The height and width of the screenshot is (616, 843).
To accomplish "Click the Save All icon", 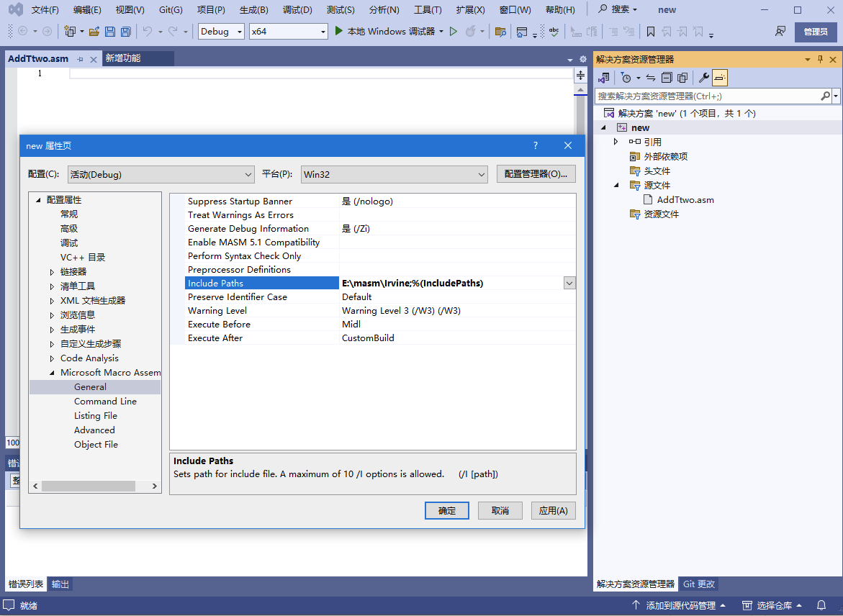I will pos(125,32).
